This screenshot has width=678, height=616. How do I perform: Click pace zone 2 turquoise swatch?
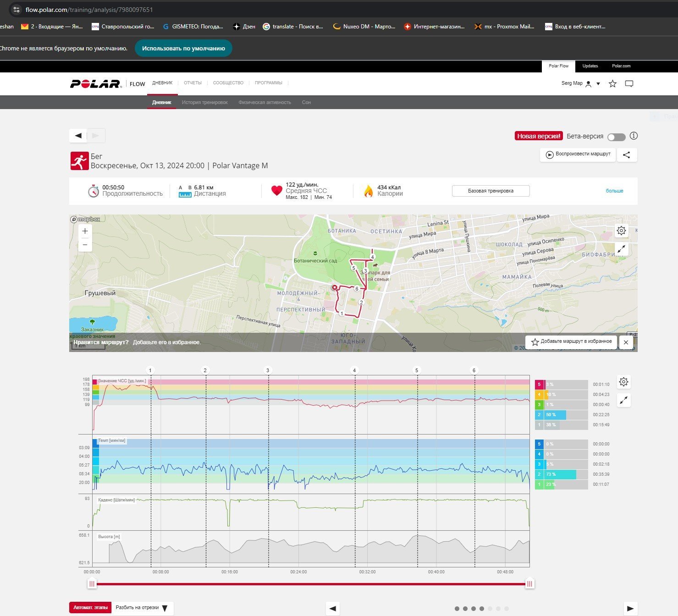(539, 474)
